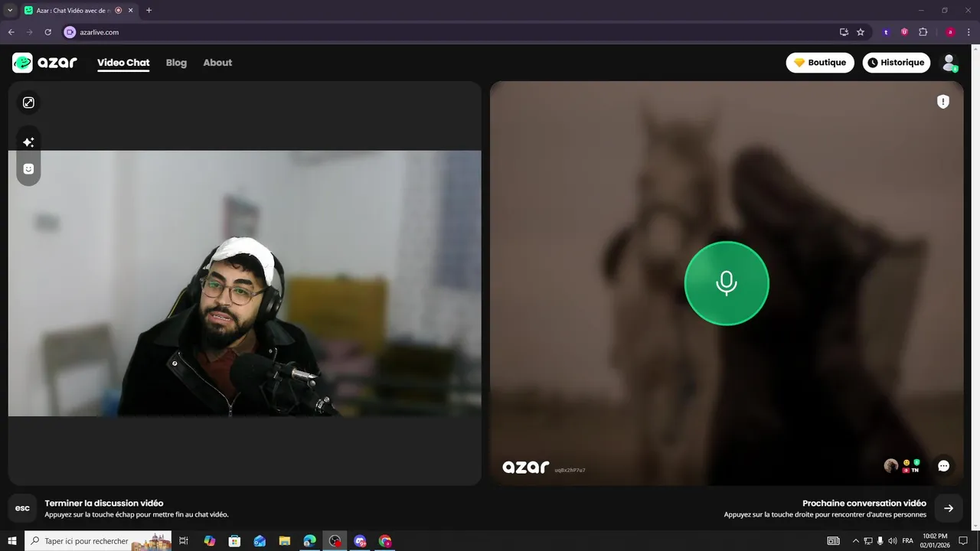Open the Windows Start menu
The width and height of the screenshot is (980, 551).
pyautogui.click(x=12, y=541)
